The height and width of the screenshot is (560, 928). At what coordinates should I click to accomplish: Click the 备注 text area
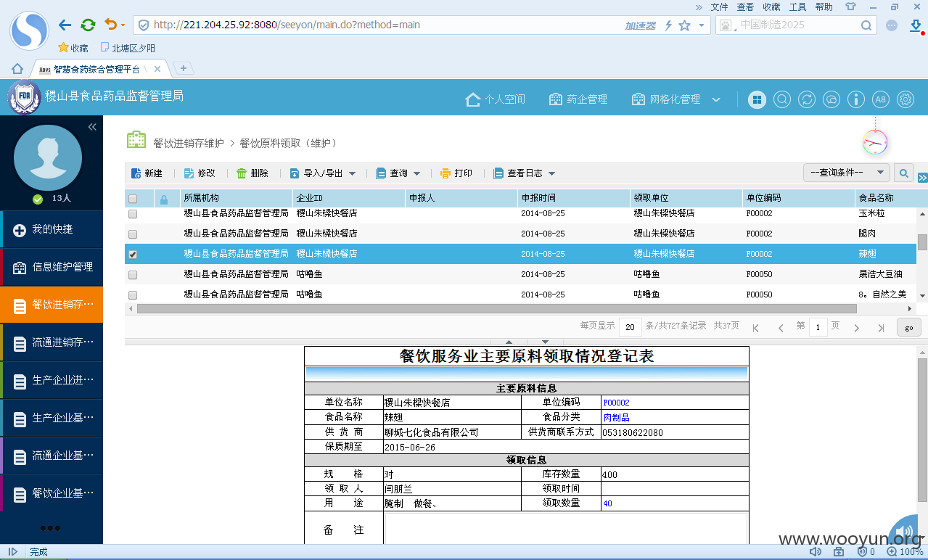point(565,529)
